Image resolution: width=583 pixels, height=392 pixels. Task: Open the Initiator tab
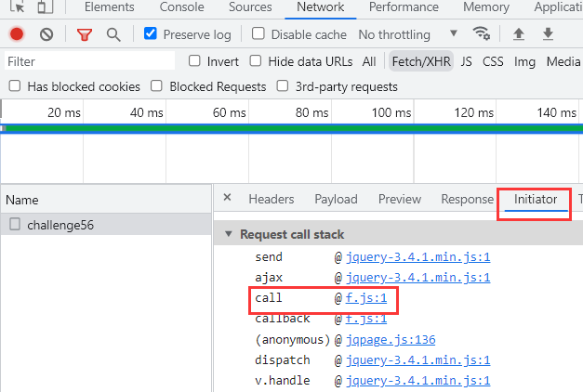[x=536, y=199]
